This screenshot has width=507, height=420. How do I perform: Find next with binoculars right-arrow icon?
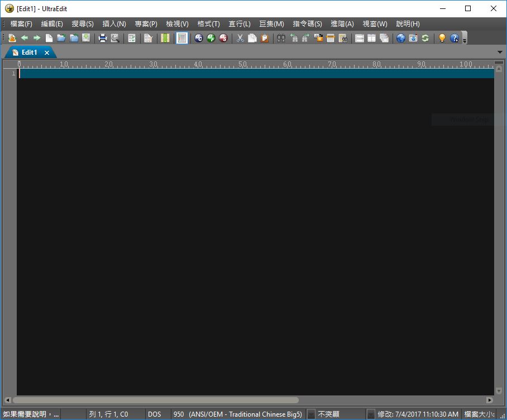click(x=306, y=38)
